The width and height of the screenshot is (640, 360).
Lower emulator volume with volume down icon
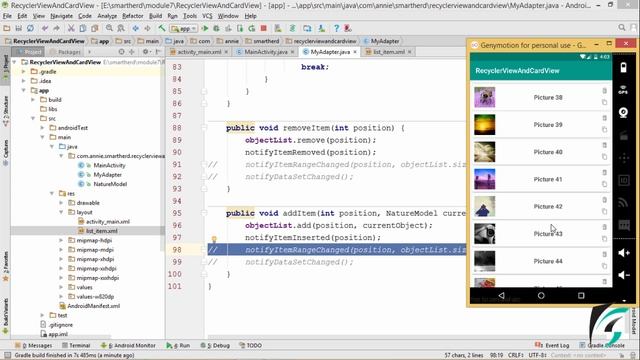pos(623,275)
